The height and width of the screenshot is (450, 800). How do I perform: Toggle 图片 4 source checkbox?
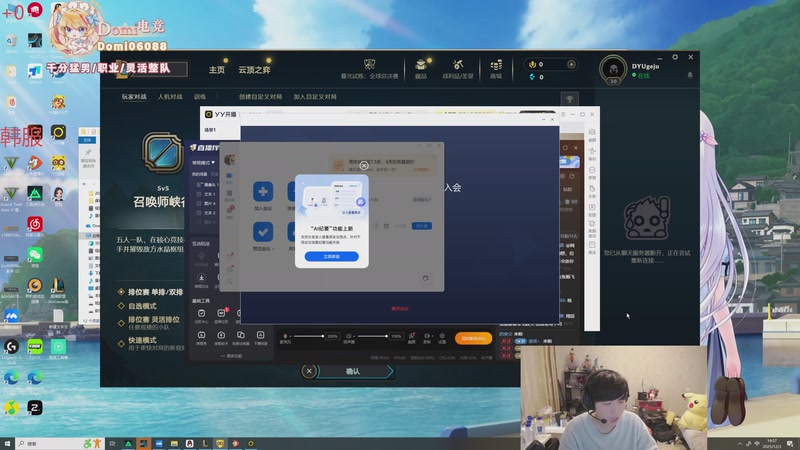199,203
